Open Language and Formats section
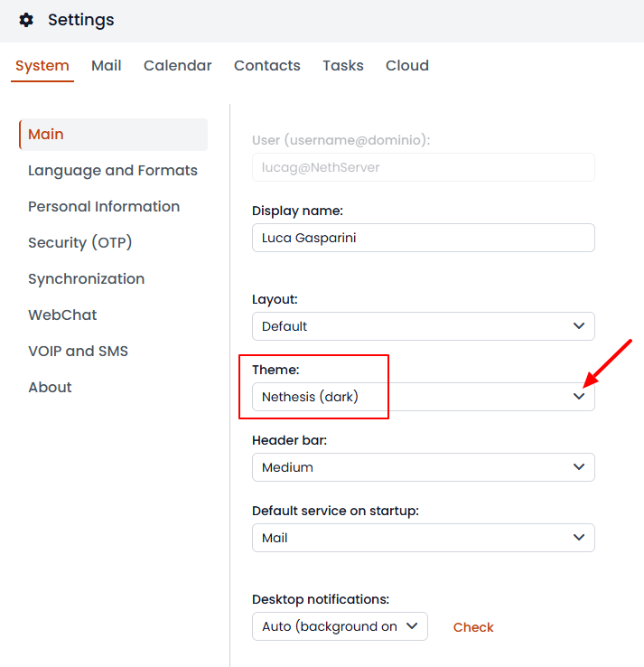 [113, 171]
